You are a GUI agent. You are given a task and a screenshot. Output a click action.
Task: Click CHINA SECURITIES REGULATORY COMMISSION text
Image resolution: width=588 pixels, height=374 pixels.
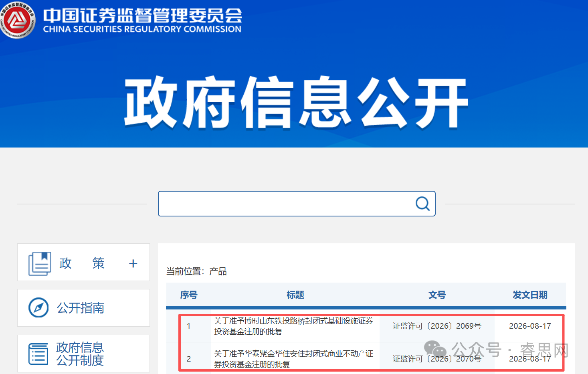pyautogui.click(x=142, y=29)
